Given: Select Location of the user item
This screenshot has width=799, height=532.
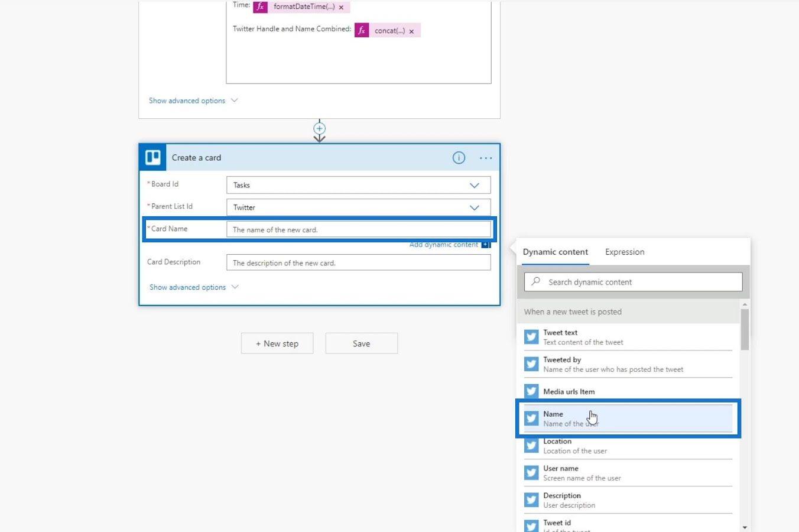Looking at the screenshot, I should point(628,446).
